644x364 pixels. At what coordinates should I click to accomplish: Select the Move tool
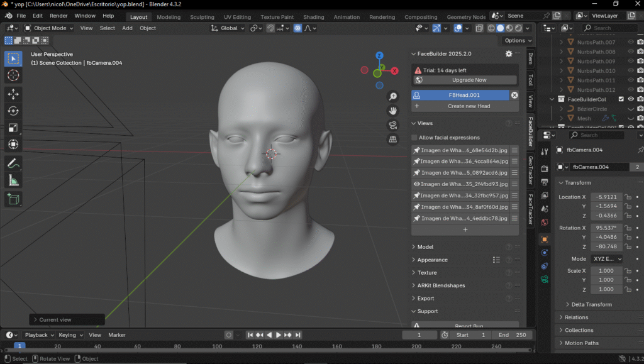tap(13, 94)
